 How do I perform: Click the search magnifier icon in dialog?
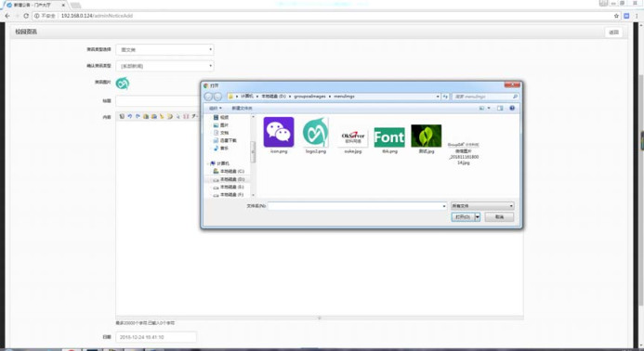tap(515, 97)
